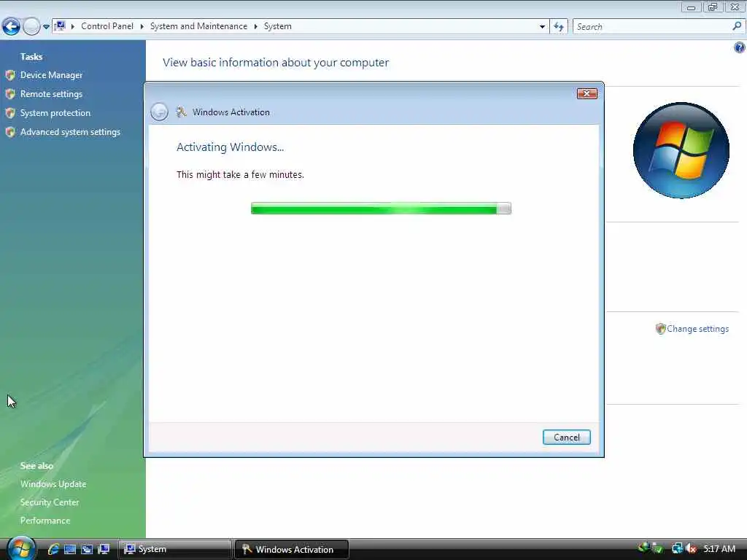The image size is (747, 560).
Task: Click the activation progress bar
Action: click(381, 209)
